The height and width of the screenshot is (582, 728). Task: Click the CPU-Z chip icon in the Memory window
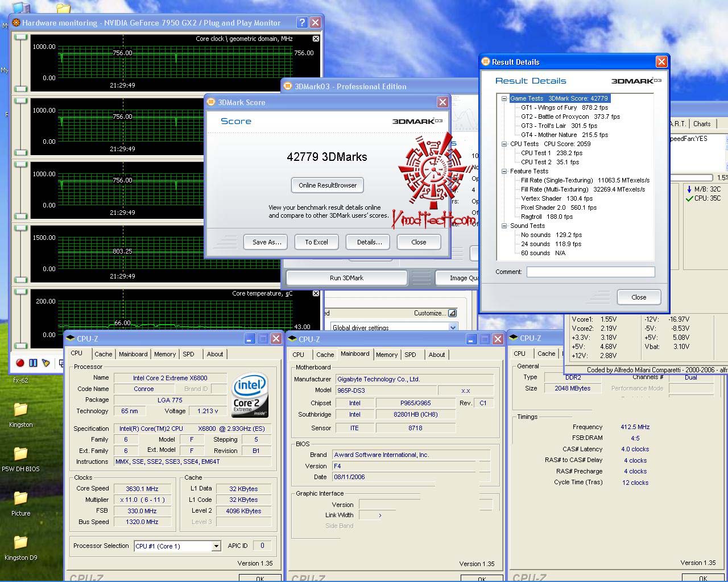pos(514,338)
